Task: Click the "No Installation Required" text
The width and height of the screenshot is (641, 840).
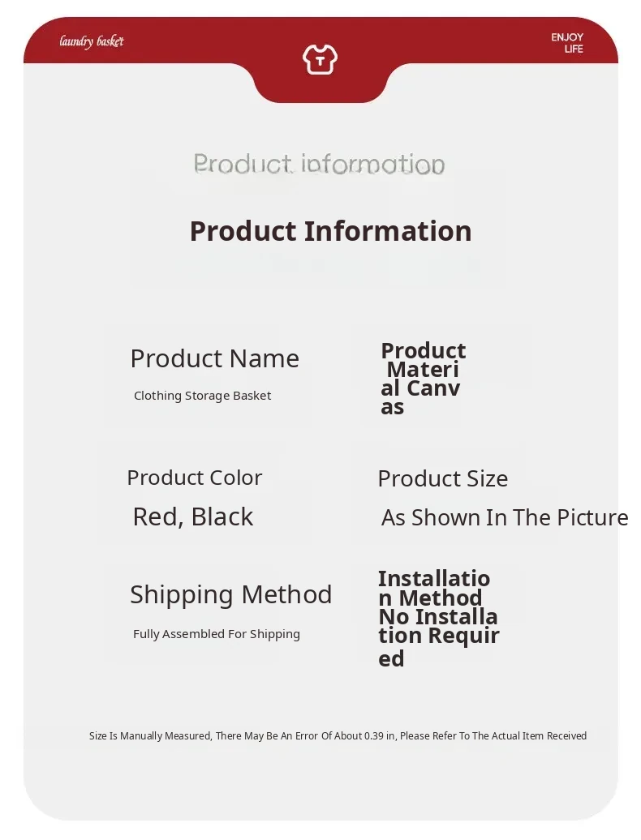Action: coord(438,636)
